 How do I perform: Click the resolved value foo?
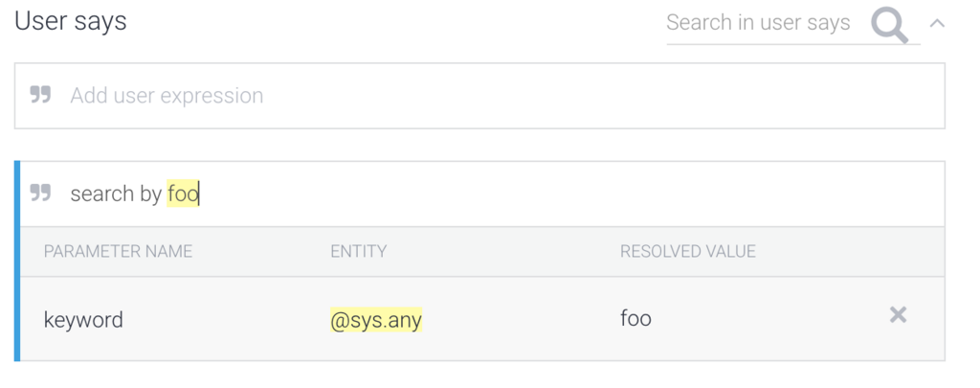coord(635,318)
